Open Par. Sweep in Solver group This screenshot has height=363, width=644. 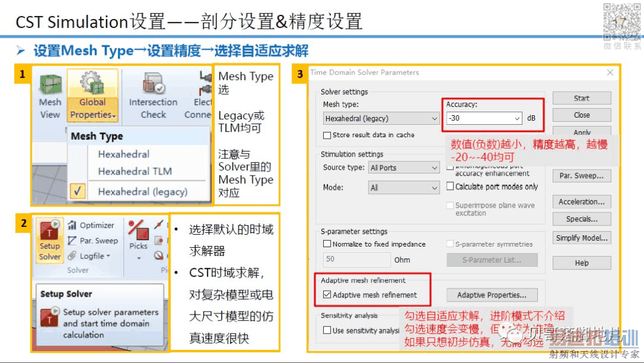click(93, 241)
